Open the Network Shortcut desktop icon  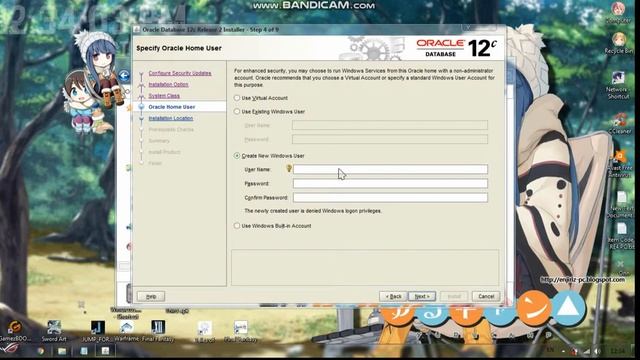coord(618,85)
